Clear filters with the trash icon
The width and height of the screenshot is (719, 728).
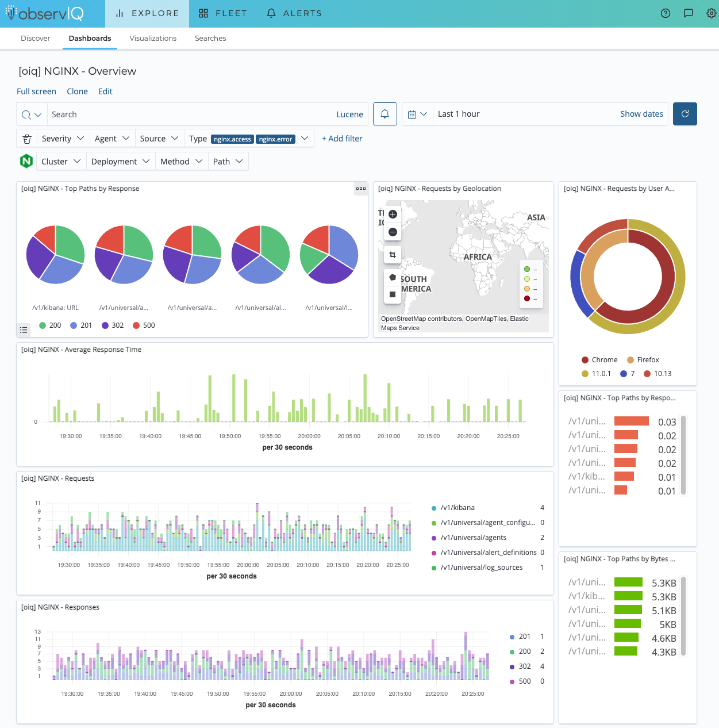[27, 139]
